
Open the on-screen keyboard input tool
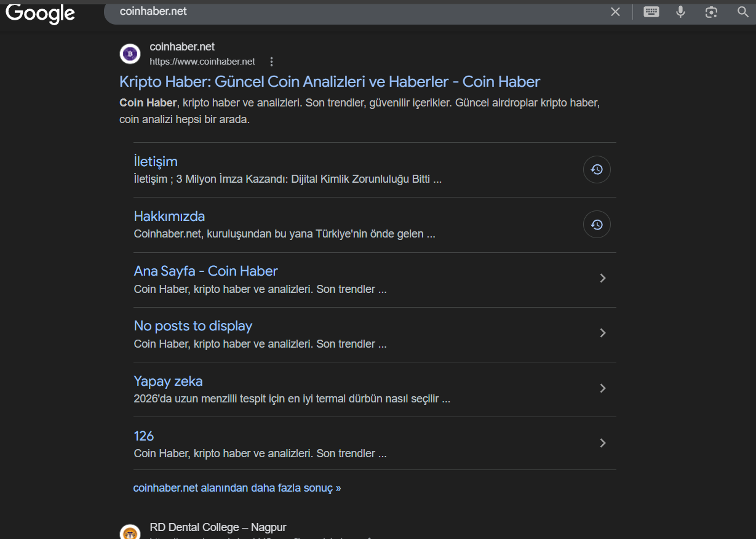click(x=651, y=12)
